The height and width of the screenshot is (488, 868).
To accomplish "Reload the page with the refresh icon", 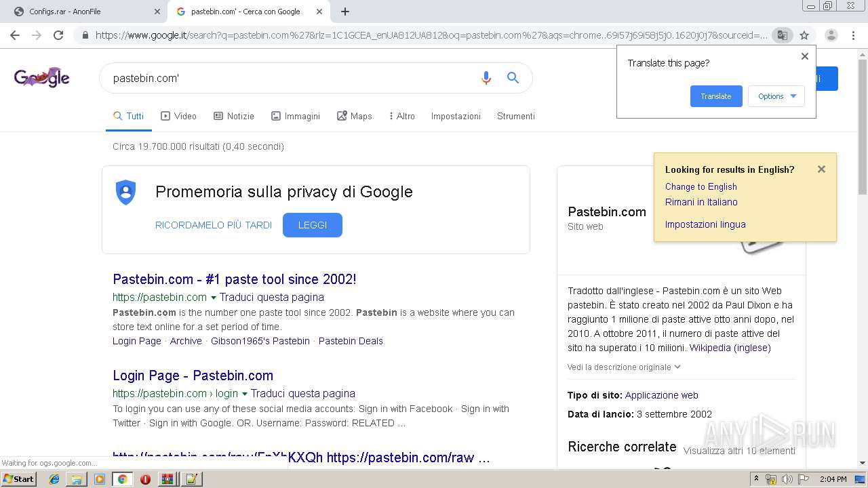I will (58, 35).
